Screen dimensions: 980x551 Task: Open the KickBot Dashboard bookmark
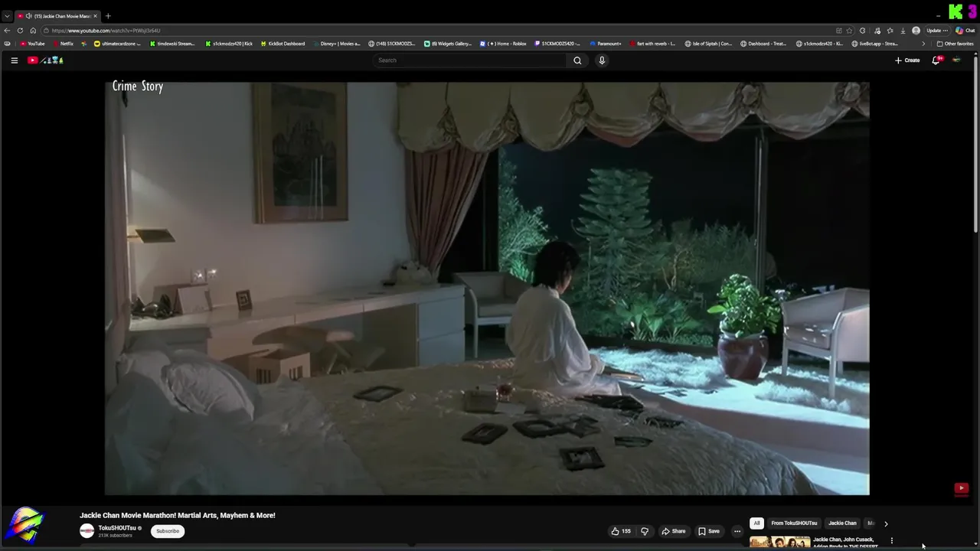tap(283, 44)
